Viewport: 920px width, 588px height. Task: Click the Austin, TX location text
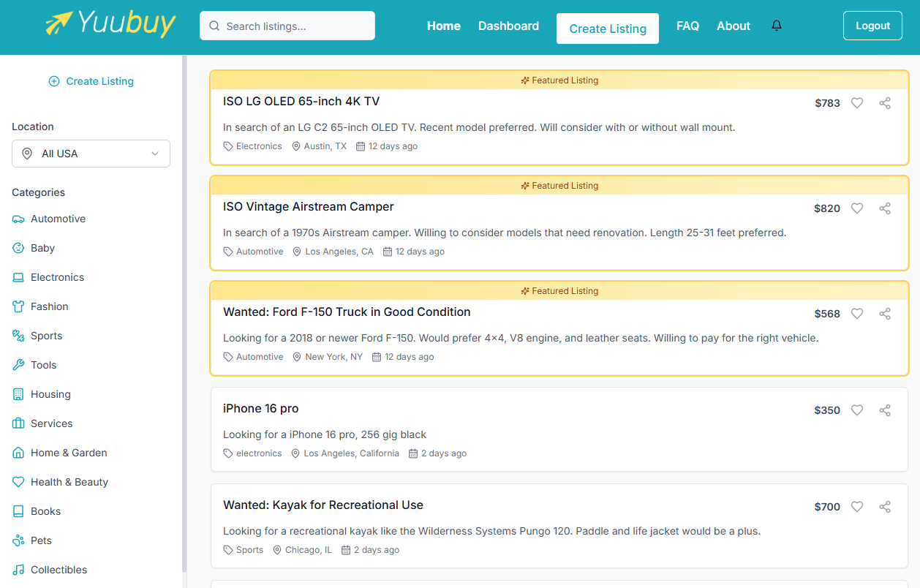coord(325,146)
